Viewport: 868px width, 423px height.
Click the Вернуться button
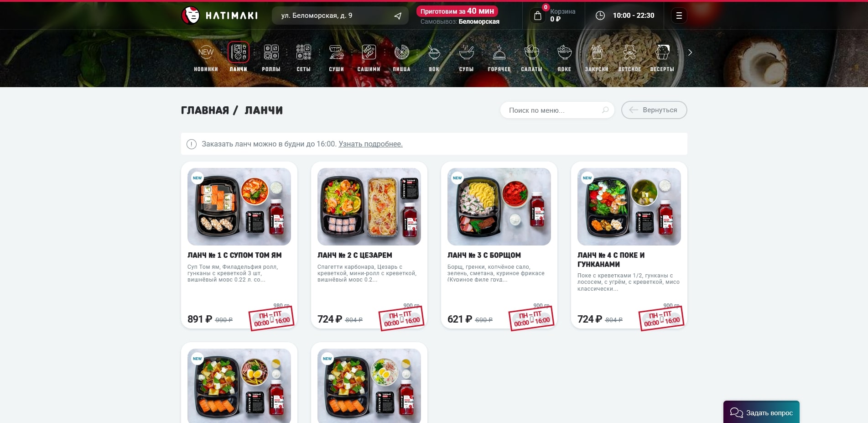[654, 110]
